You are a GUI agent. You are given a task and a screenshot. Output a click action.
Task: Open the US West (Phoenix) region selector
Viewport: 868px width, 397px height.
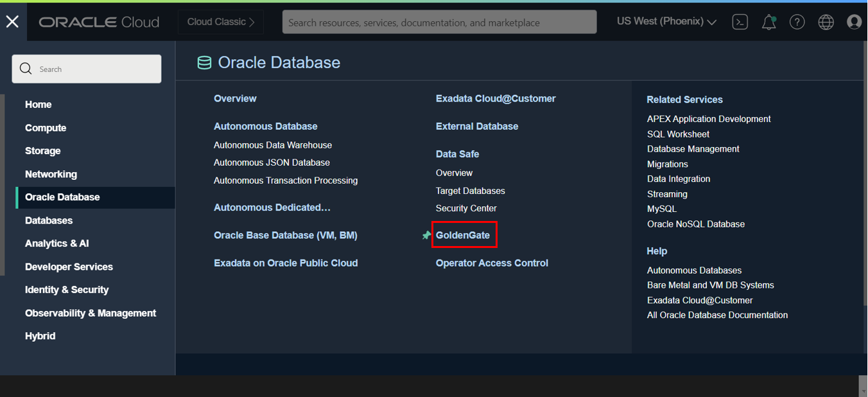click(x=666, y=21)
